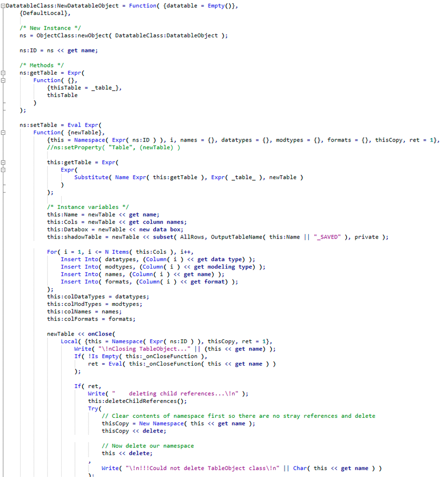Click the this:deleteChildReferences() call

[137, 401]
